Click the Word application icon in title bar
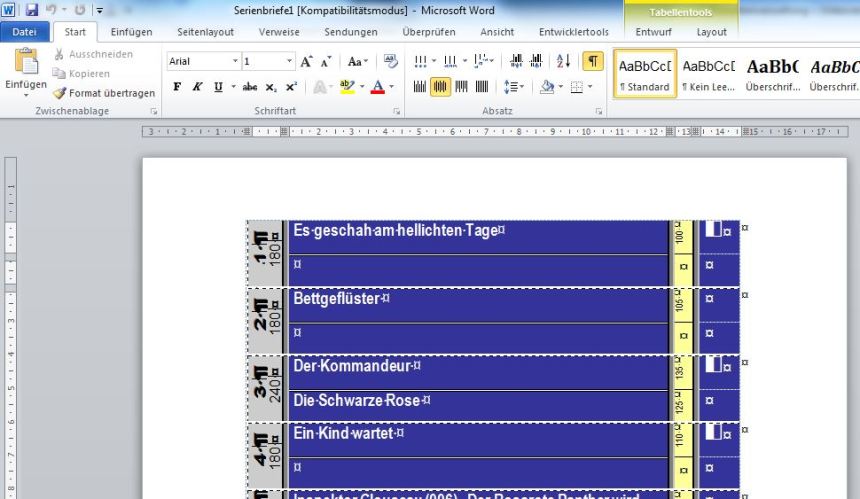The width and height of the screenshot is (860, 499). pos(9,10)
